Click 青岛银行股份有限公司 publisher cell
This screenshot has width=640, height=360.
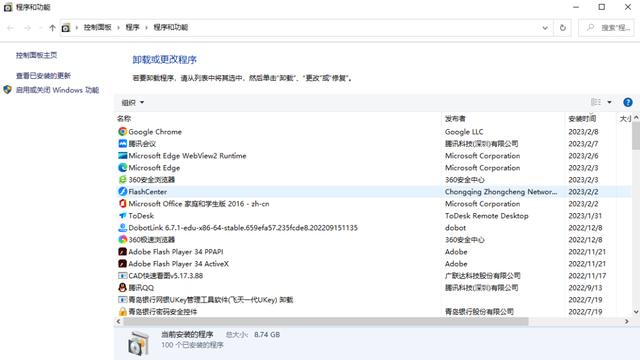479,311
